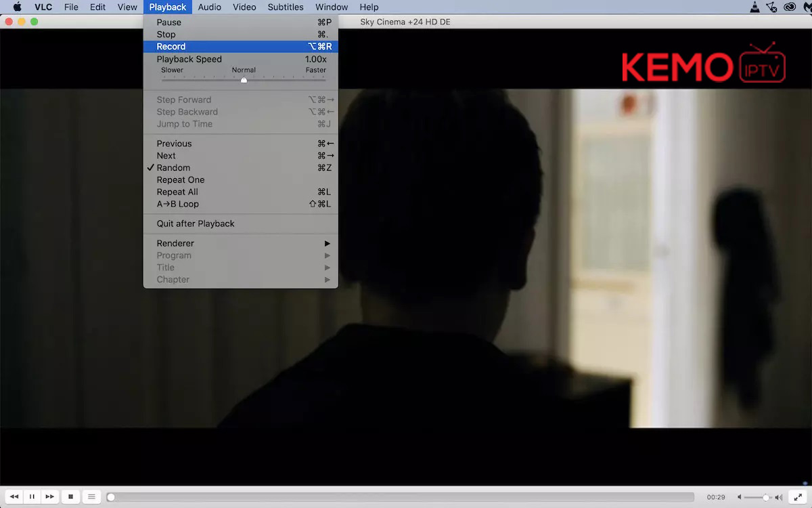Mute audio via the speaker icon
Viewport: 812px width, 508px height.
(x=739, y=497)
